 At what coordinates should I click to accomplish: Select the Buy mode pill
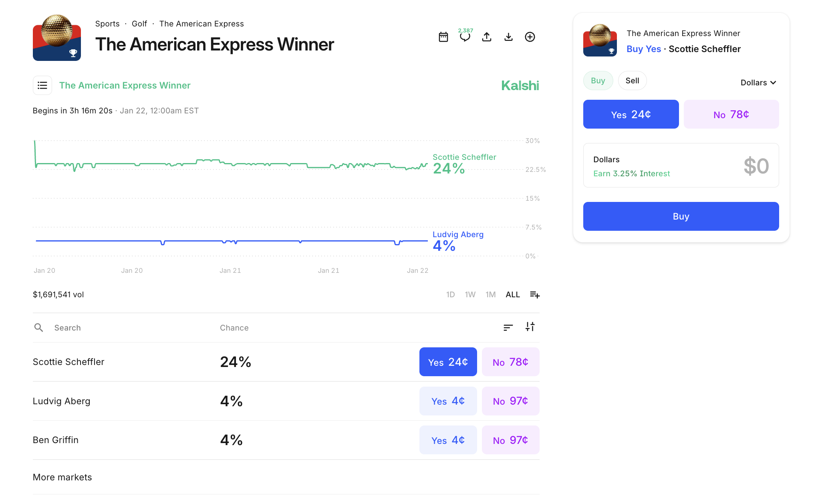click(598, 81)
